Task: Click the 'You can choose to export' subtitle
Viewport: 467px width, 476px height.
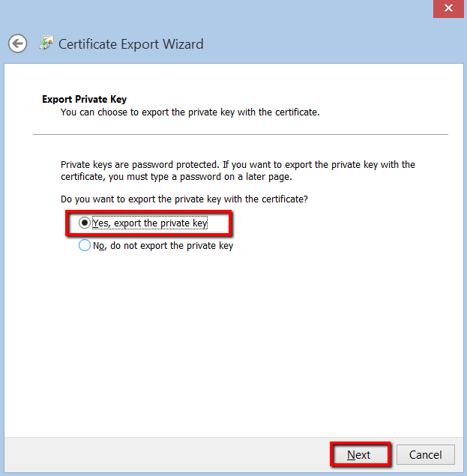Action: pyautogui.click(x=190, y=112)
